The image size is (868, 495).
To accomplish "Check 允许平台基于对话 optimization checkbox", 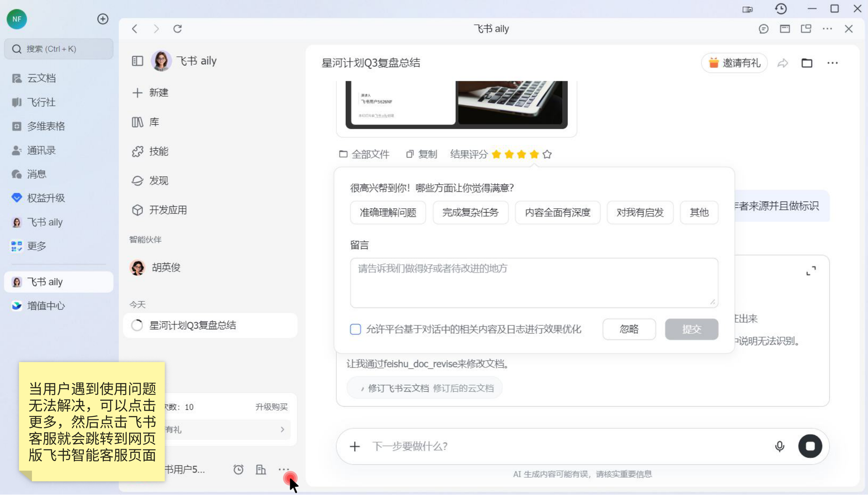I will pos(355,329).
